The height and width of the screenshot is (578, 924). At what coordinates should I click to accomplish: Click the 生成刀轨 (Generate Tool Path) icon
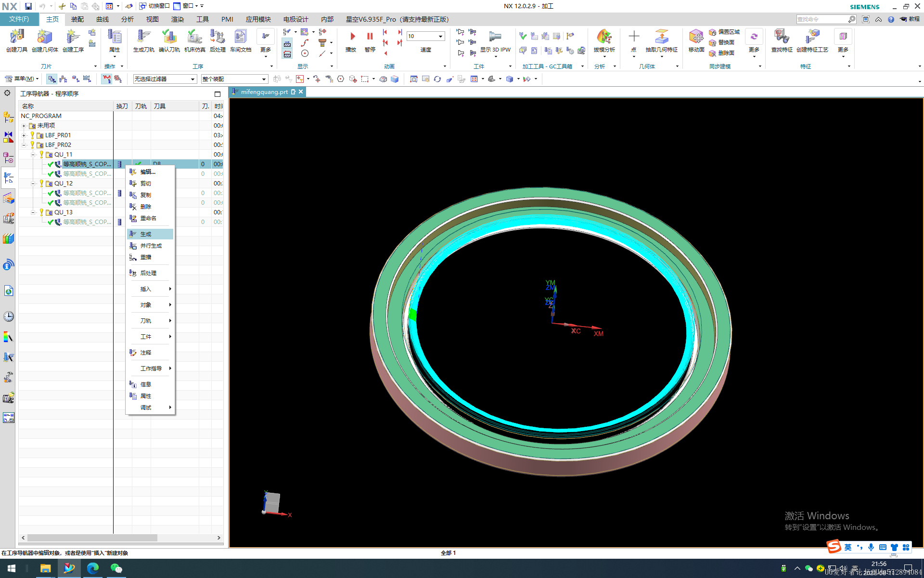[143, 40]
